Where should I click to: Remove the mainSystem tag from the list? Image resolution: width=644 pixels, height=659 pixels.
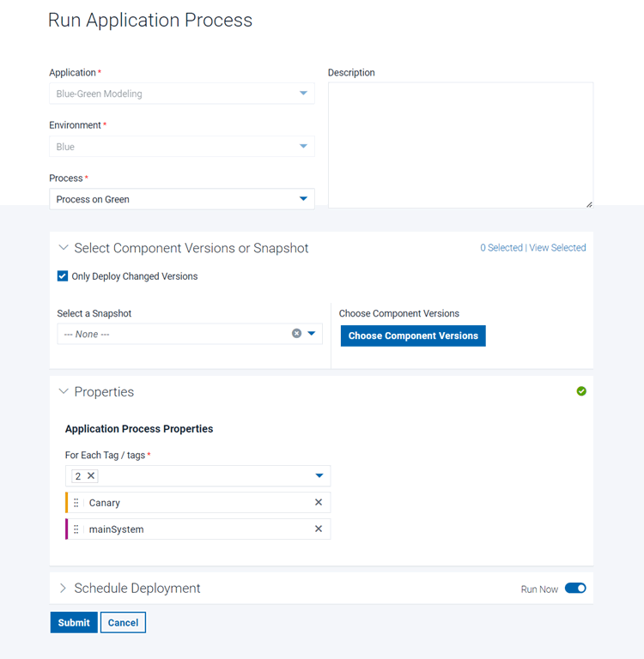click(x=319, y=529)
